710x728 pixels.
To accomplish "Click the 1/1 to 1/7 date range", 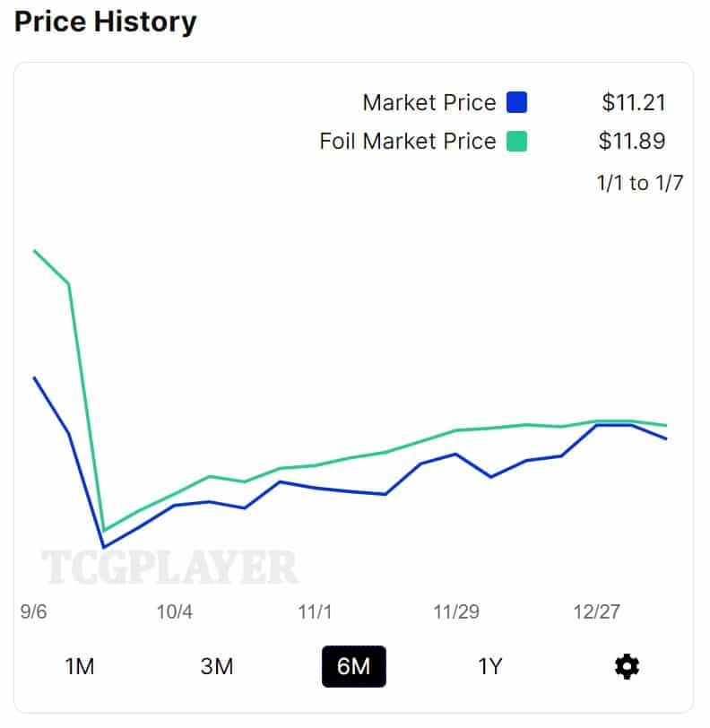I will click(639, 183).
